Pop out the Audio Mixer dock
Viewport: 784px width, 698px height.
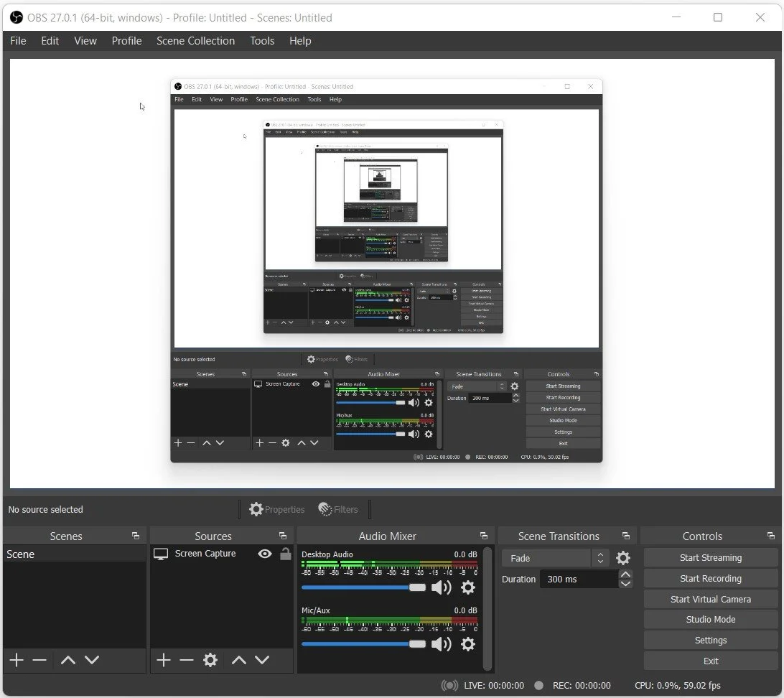point(483,536)
